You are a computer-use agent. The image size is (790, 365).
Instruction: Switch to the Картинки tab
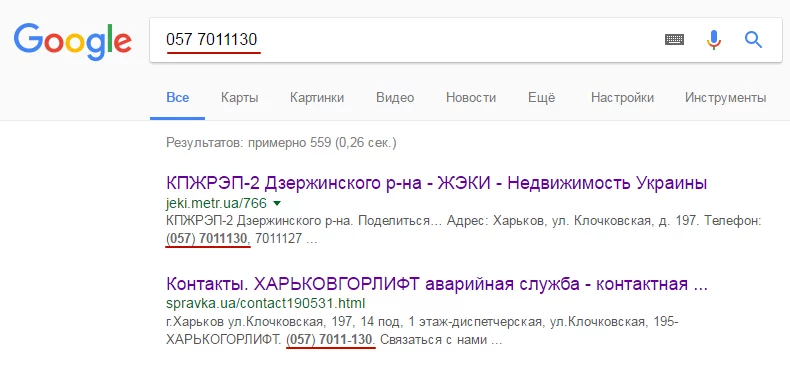pyautogui.click(x=317, y=97)
